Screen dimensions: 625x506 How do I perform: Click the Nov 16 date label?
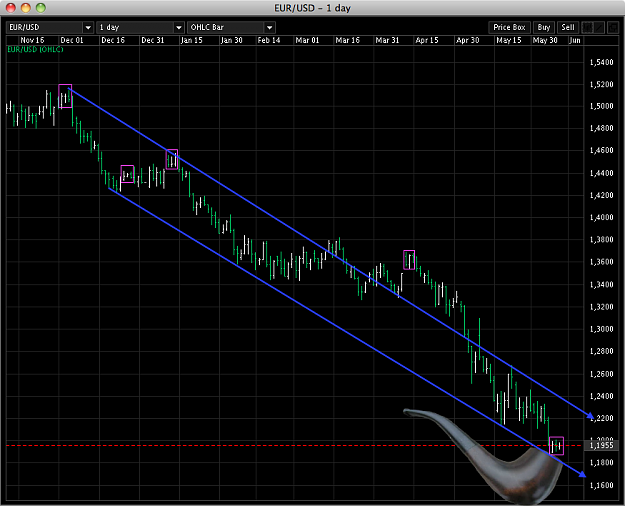pyautogui.click(x=32, y=40)
